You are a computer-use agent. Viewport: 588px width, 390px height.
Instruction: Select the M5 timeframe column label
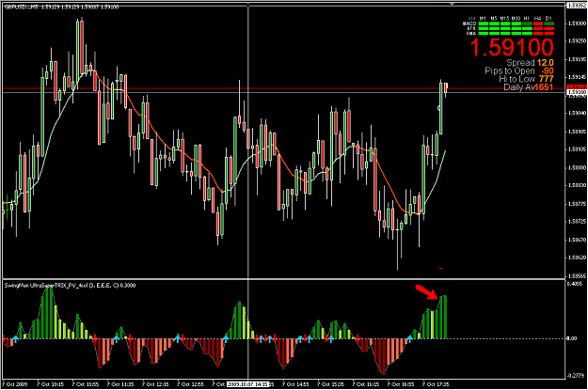point(494,19)
